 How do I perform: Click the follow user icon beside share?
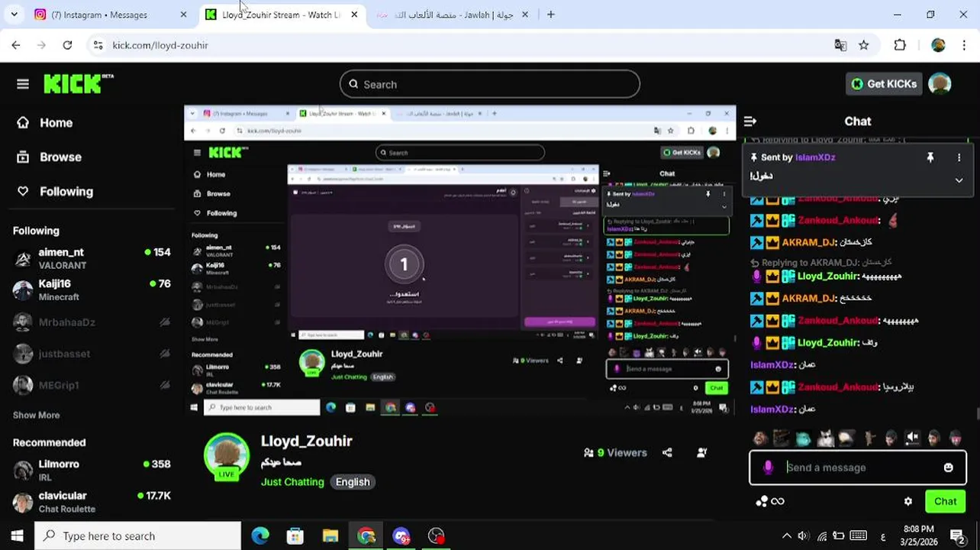(x=701, y=453)
